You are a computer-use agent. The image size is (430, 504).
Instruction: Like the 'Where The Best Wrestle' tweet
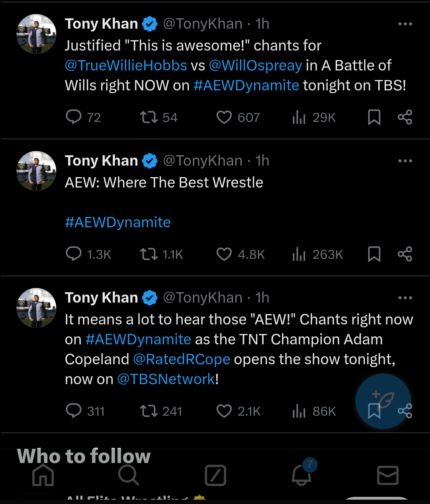tap(224, 254)
